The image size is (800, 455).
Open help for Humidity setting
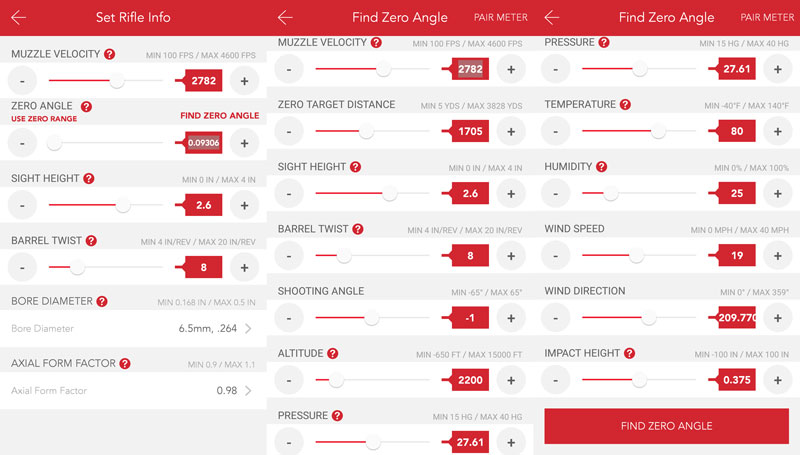[x=602, y=167]
